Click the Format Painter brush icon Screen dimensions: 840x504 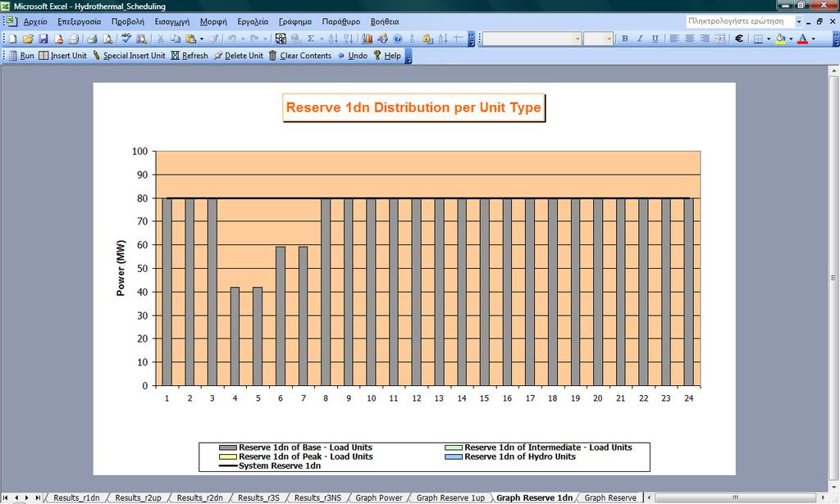pos(214,39)
